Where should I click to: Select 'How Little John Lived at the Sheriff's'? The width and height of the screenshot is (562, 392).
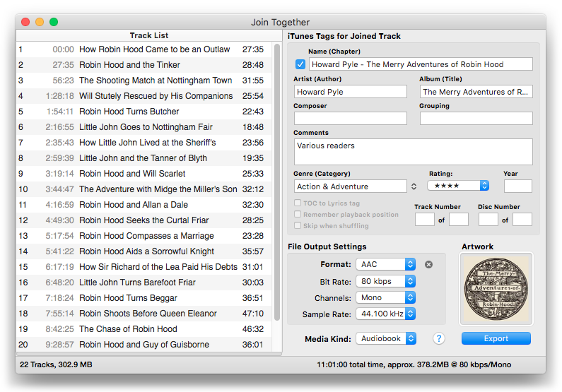pos(144,143)
